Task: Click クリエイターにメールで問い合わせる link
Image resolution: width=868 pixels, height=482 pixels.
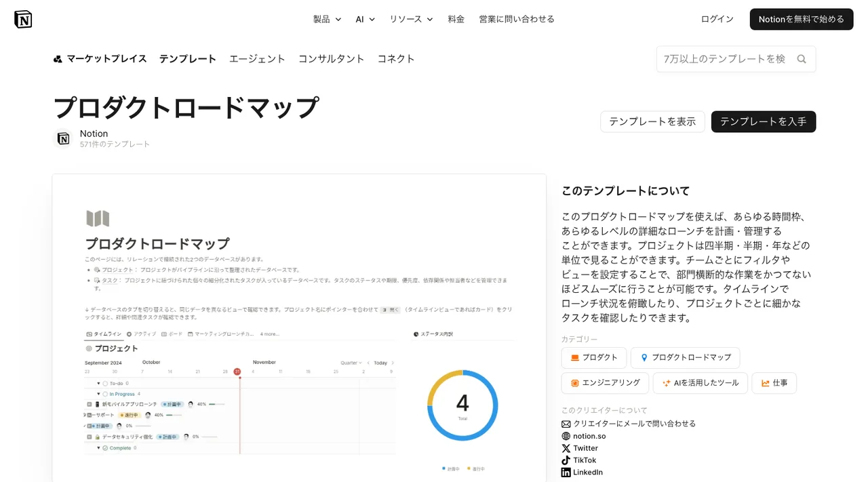Action: pos(635,424)
